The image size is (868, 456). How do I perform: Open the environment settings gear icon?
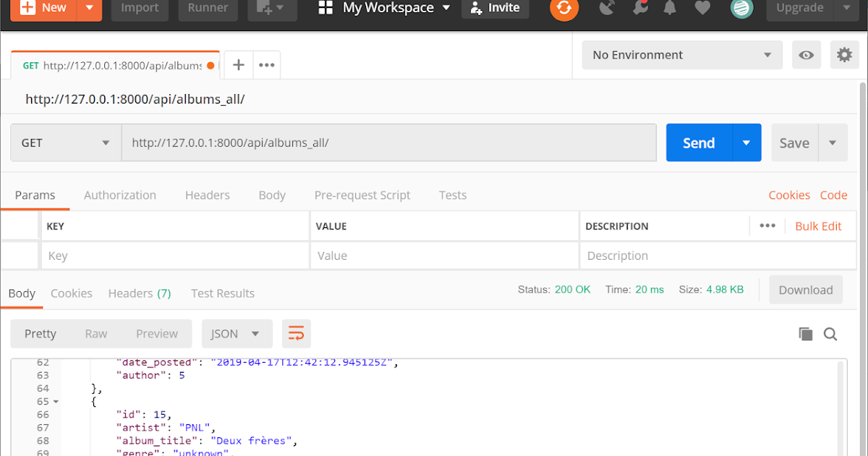pyautogui.click(x=844, y=54)
